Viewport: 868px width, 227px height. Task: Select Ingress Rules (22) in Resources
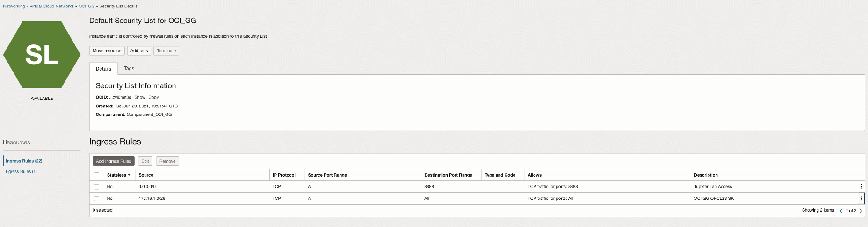(24, 161)
